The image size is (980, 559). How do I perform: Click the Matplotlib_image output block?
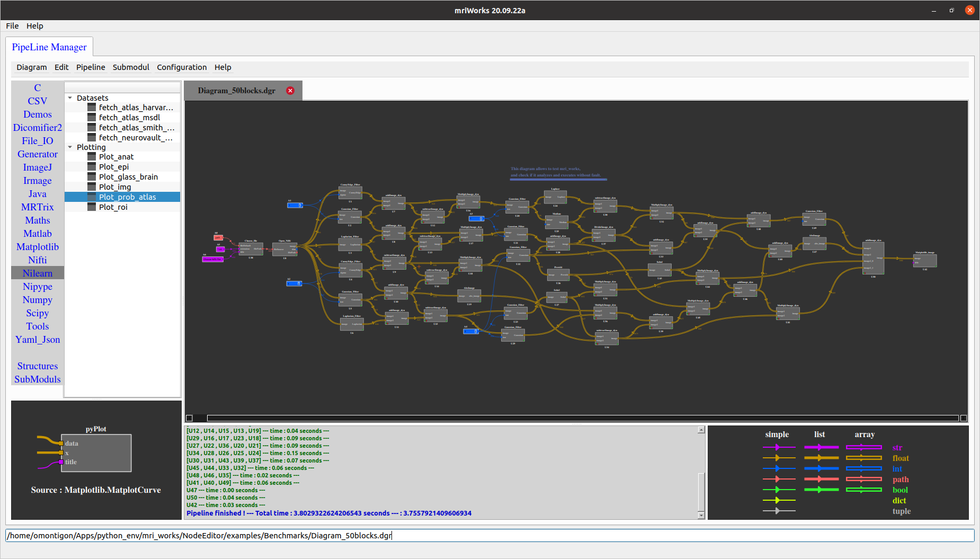[x=925, y=260]
